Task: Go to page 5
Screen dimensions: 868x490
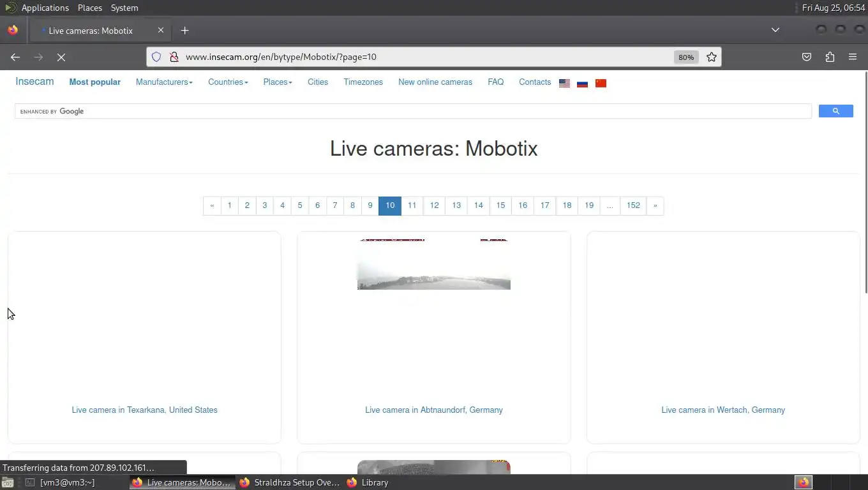Action: click(300, 205)
